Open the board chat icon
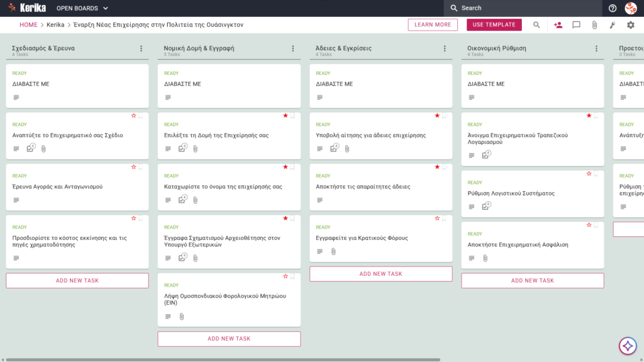This screenshot has width=644, height=362. [576, 25]
